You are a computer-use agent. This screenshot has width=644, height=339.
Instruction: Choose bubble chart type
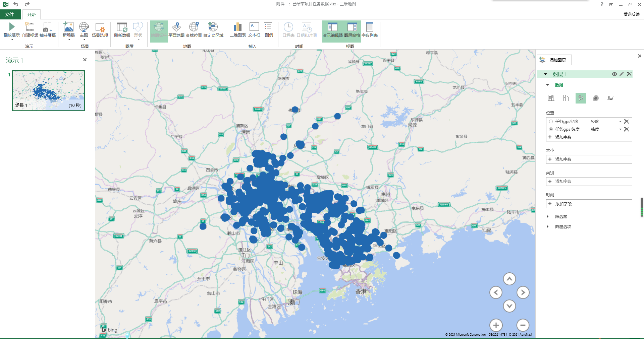click(x=581, y=98)
